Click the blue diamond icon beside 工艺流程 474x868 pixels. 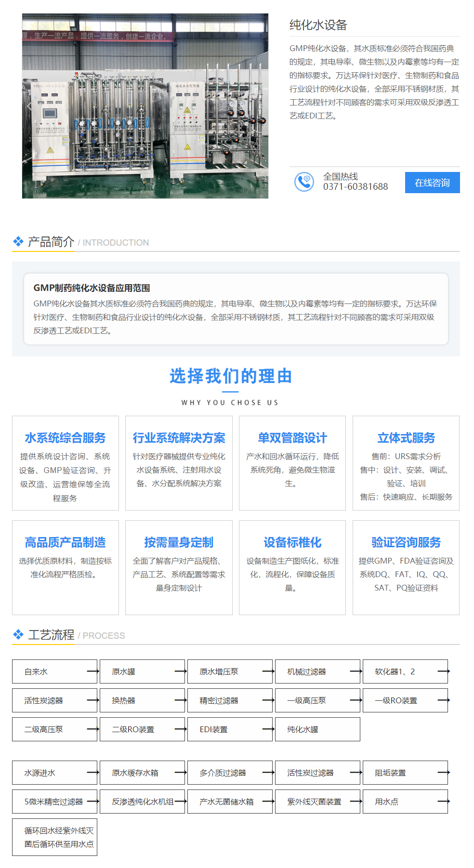tap(18, 635)
